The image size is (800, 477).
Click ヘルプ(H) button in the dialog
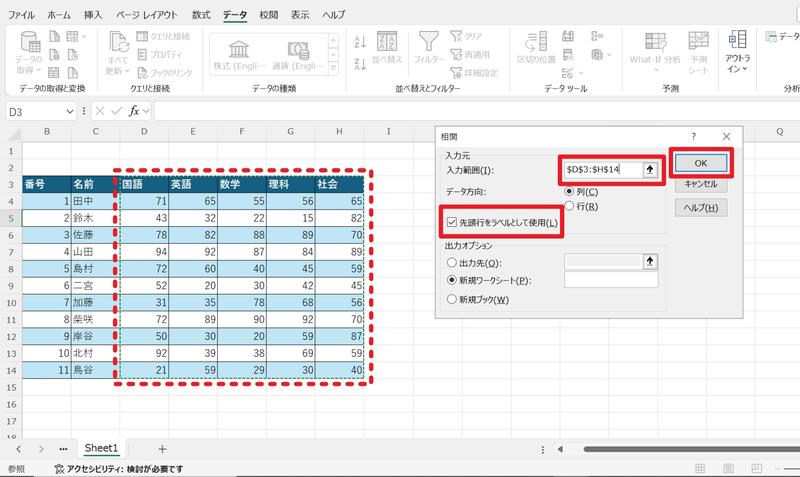pos(701,208)
